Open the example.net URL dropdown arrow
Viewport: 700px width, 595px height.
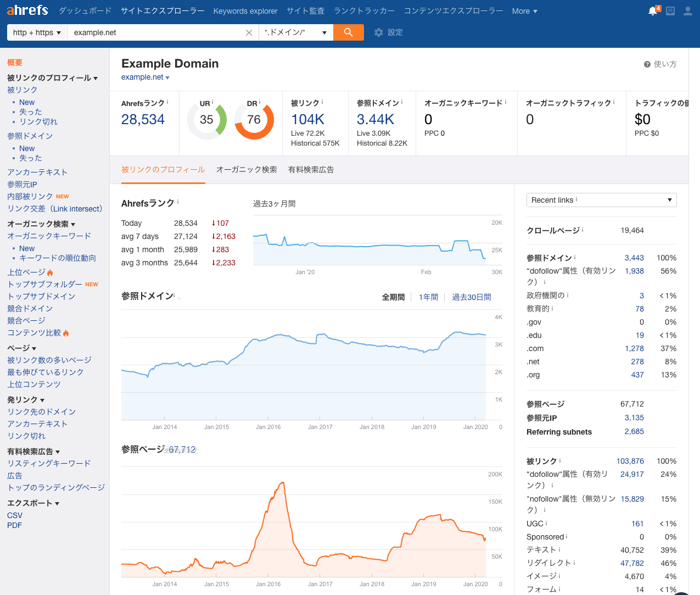point(167,78)
